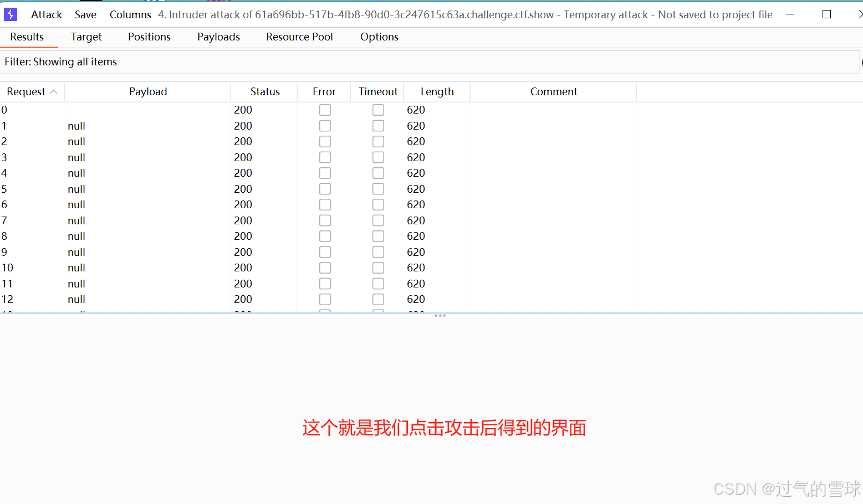Check the Timeout checkbox for request 3
863x504 pixels.
click(378, 157)
